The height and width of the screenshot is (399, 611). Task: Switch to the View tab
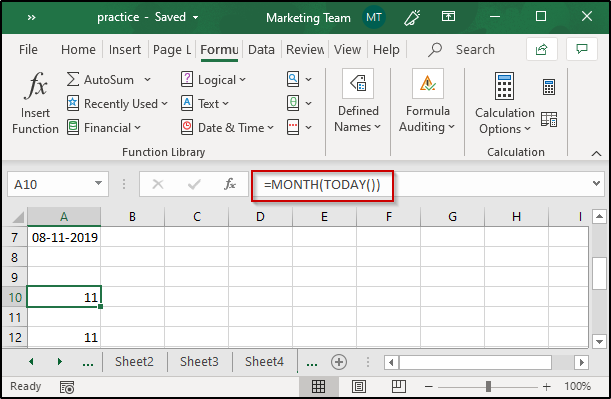(x=347, y=49)
